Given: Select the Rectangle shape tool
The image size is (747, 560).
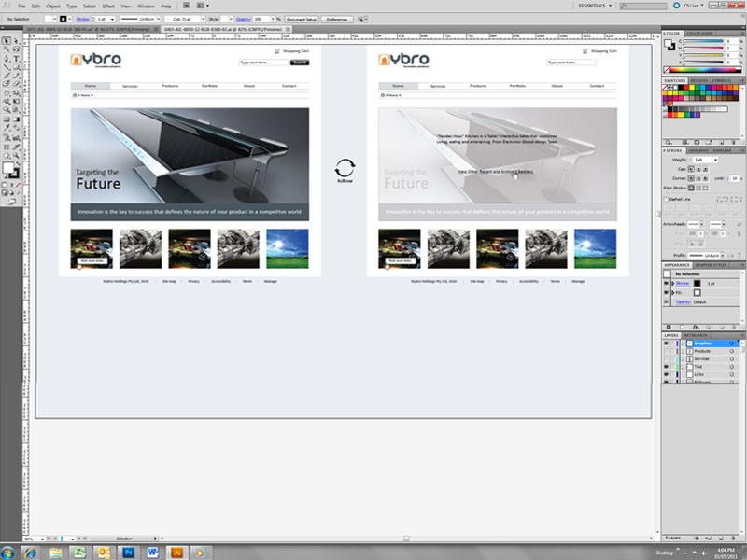Looking at the screenshot, I should click(x=16, y=67).
